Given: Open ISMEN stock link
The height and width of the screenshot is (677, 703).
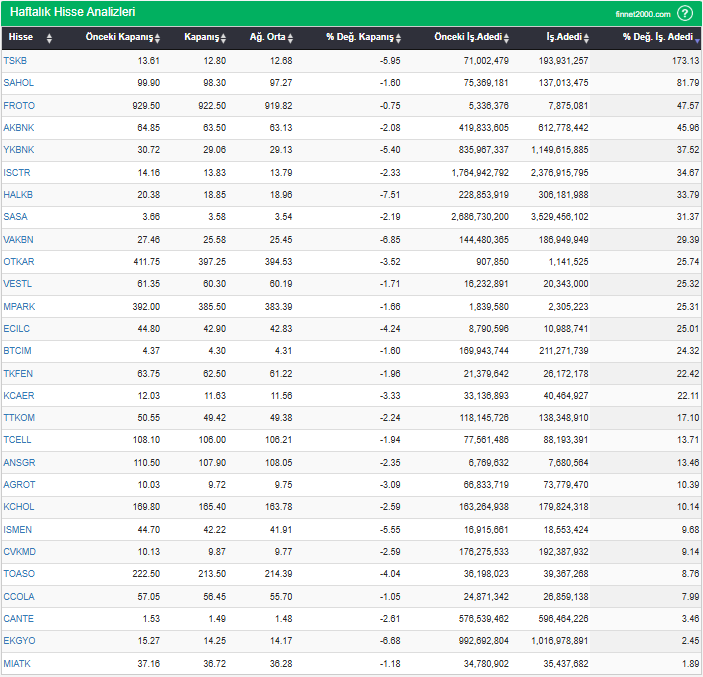Looking at the screenshot, I should [17, 529].
